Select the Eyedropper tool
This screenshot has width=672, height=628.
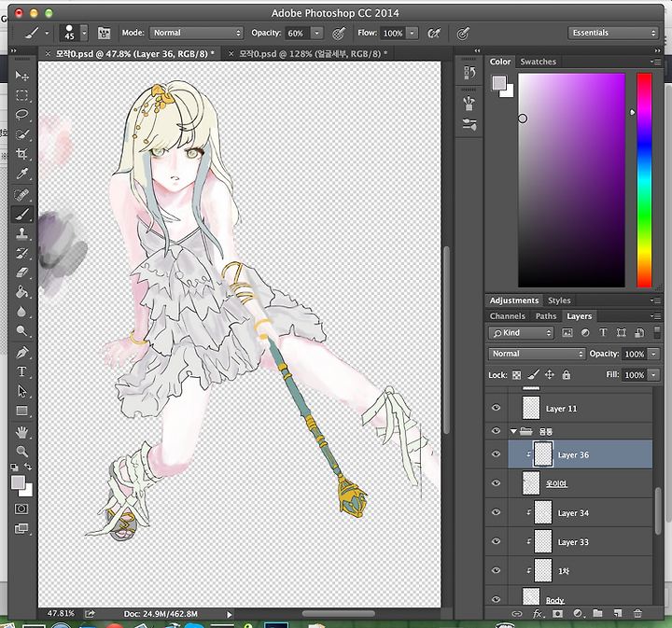click(x=21, y=173)
